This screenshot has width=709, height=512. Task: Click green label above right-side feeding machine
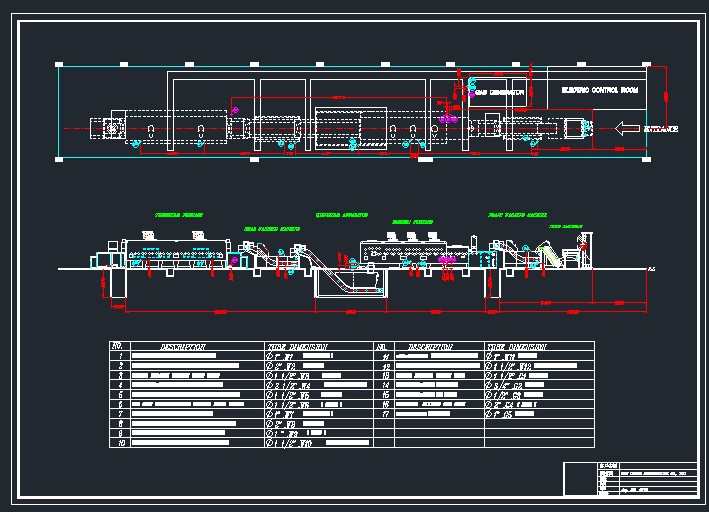point(518,215)
